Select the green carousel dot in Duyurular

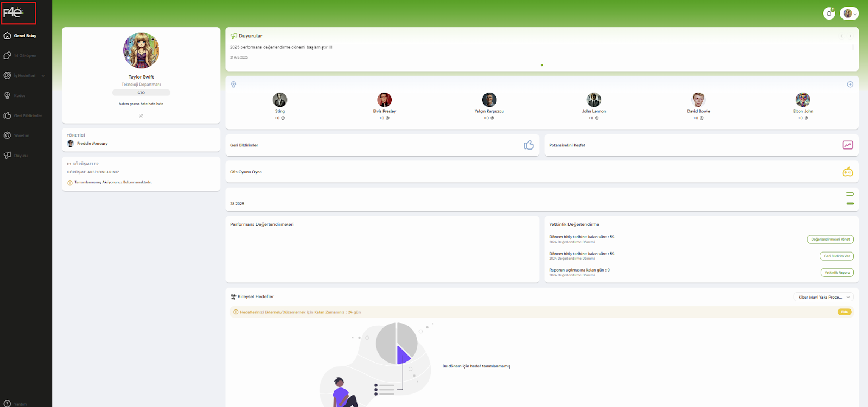click(x=541, y=65)
